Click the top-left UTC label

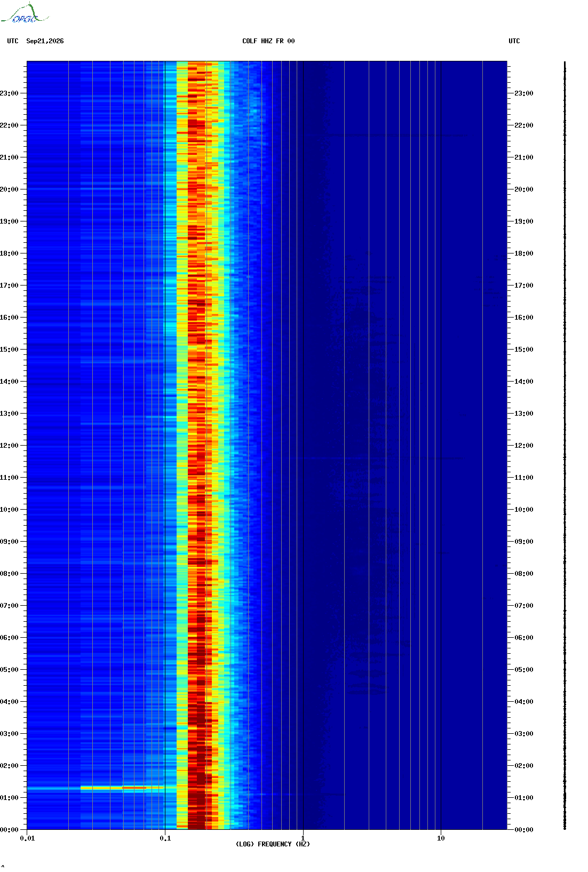click(x=13, y=41)
